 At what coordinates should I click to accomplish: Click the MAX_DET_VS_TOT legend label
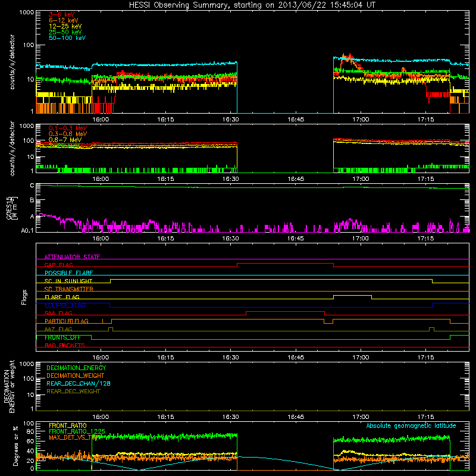73,437
